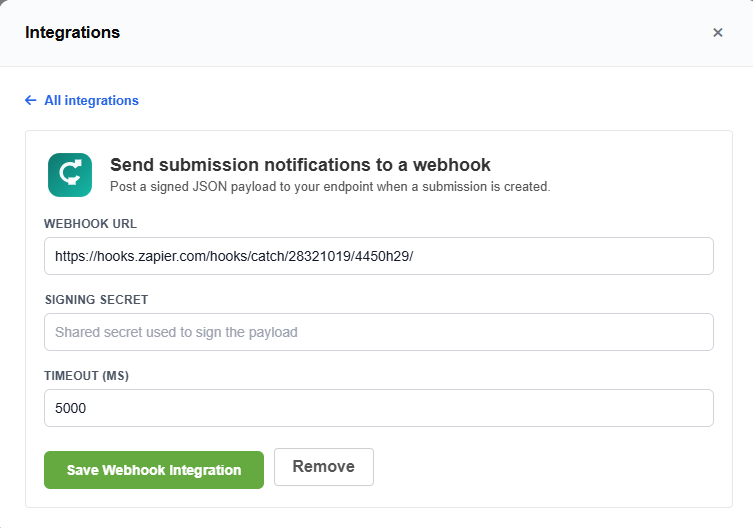Place cursor in the hooks.zapier.com URL text

pyautogui.click(x=234, y=256)
